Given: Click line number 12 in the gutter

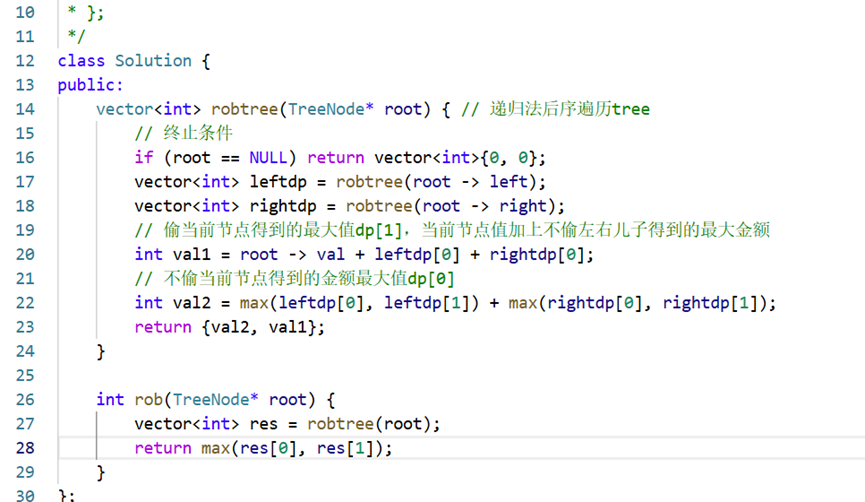Looking at the screenshot, I should click(x=25, y=61).
